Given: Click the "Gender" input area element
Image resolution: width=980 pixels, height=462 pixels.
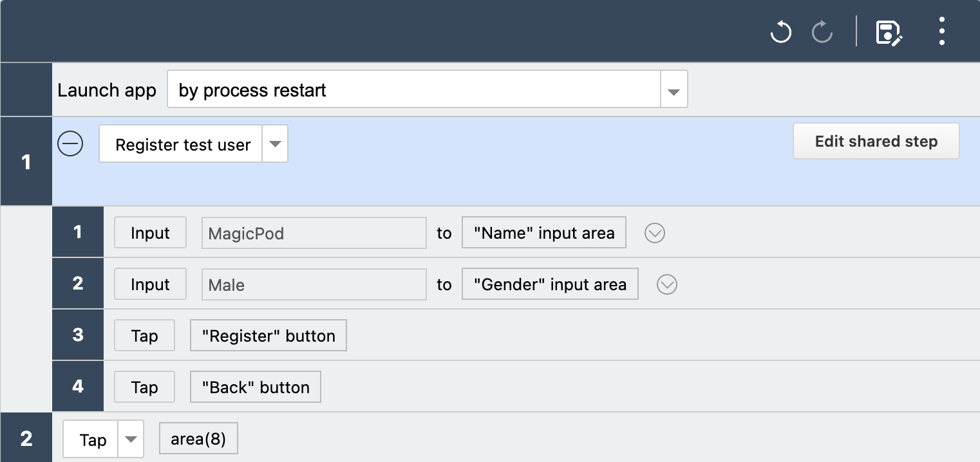Looking at the screenshot, I should [x=550, y=284].
